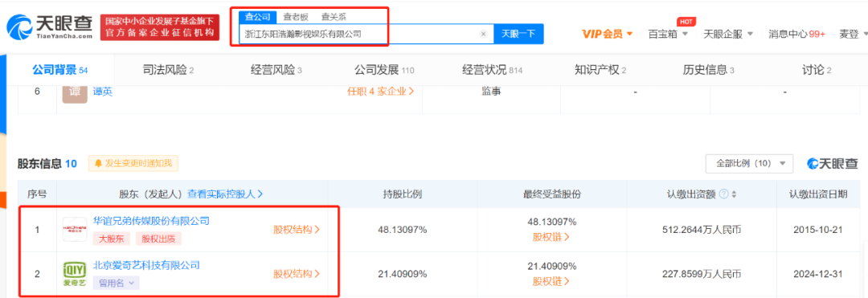The image size is (868, 298).
Task: Switch to the 历史信息 tab
Action: (708, 70)
